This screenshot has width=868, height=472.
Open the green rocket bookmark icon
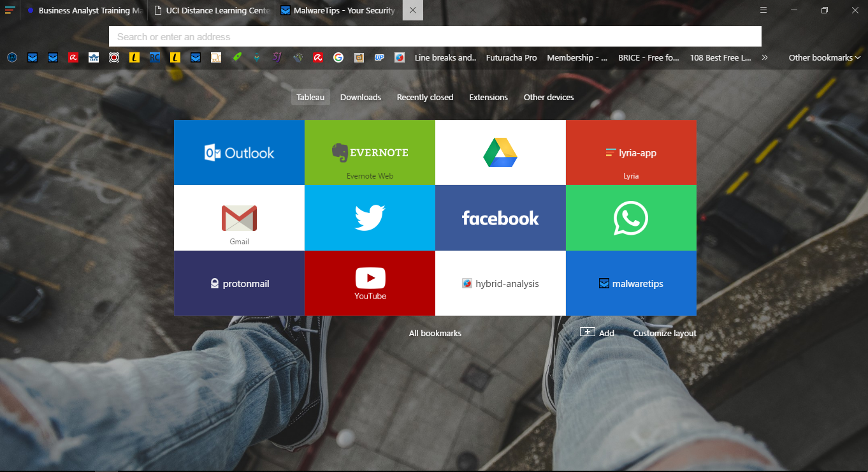click(236, 57)
